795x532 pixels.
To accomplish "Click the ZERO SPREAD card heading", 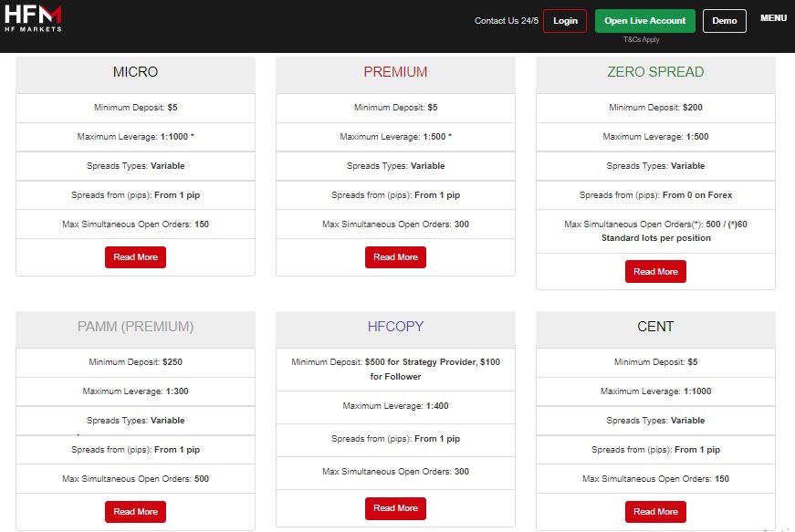I will tap(655, 72).
